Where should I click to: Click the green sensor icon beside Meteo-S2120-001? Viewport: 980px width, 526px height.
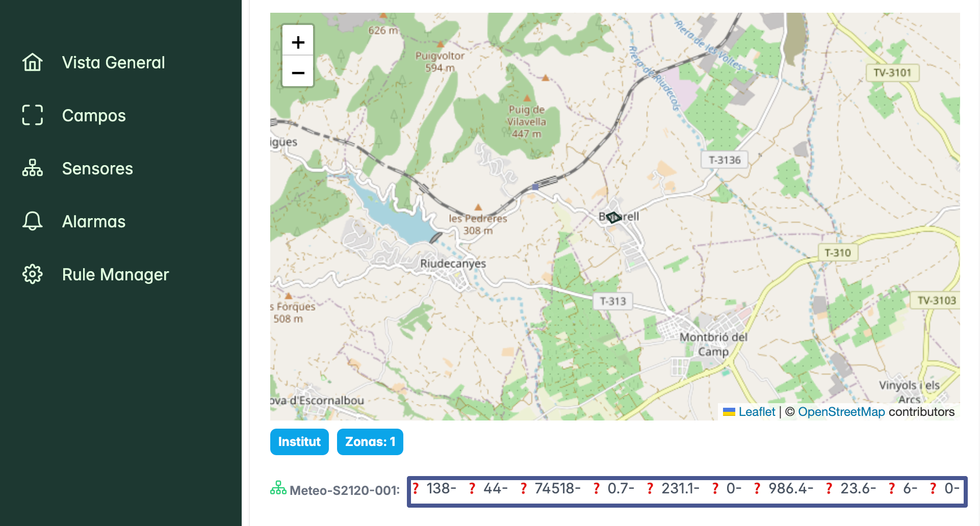[278, 488]
